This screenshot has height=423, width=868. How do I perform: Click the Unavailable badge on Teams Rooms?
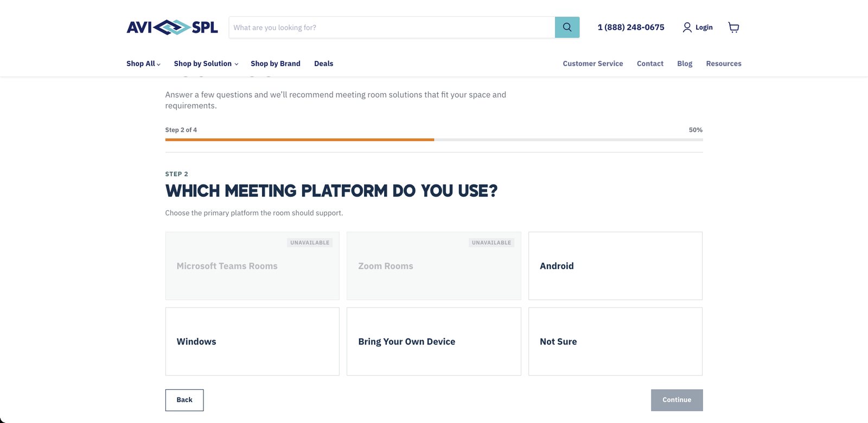click(x=310, y=242)
